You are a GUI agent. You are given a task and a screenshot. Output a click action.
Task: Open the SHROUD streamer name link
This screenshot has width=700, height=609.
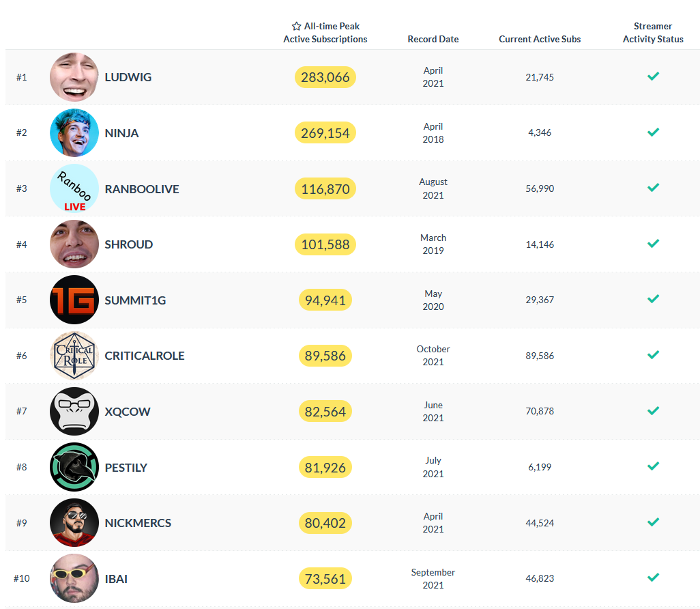click(x=129, y=244)
